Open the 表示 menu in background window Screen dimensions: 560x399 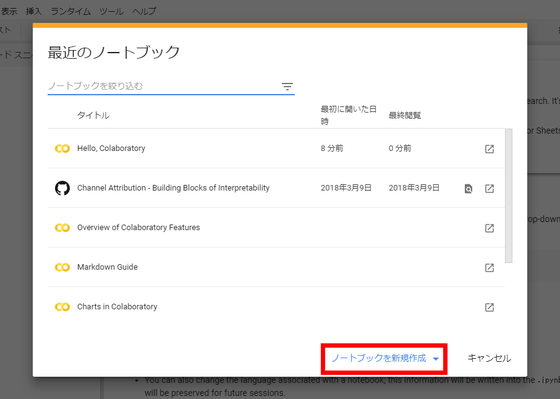[9, 11]
